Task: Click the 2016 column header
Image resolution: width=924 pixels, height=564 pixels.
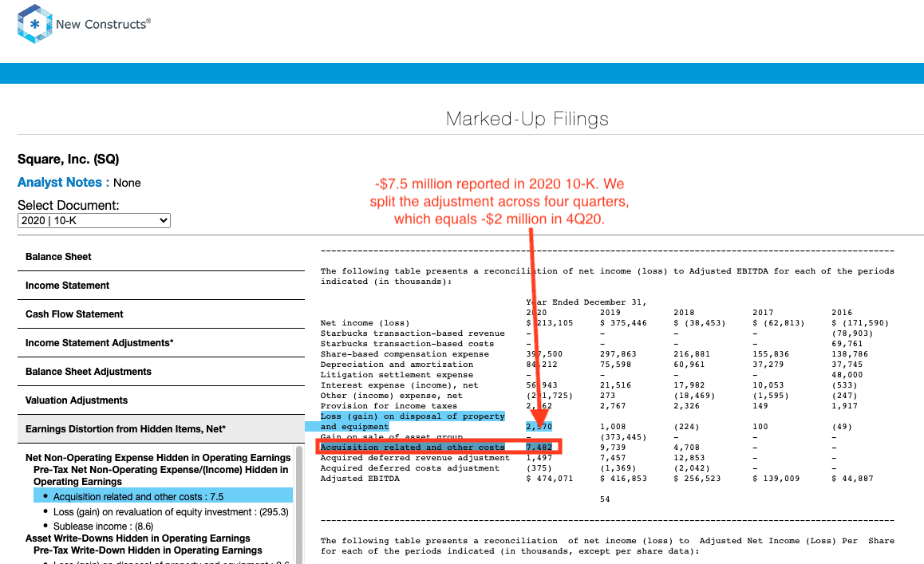Action: [842, 313]
